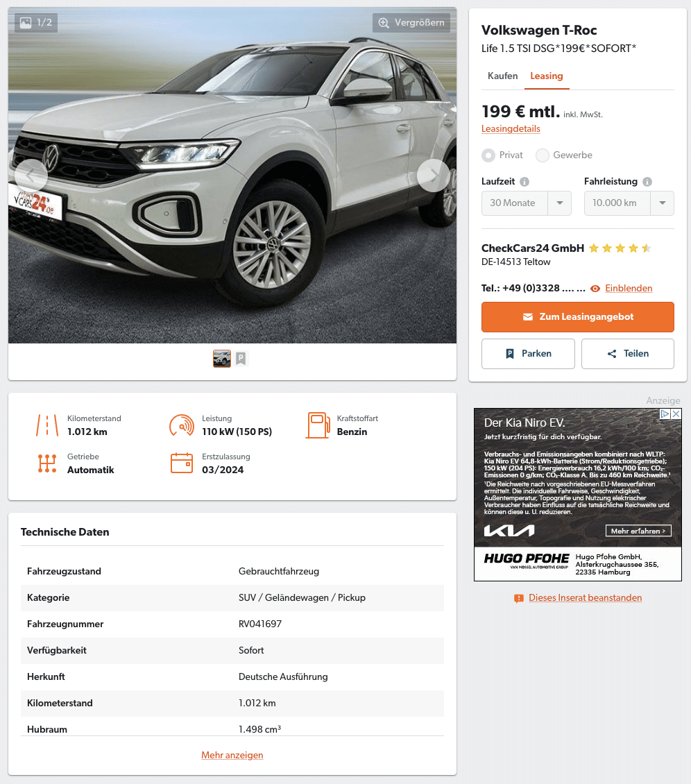The width and height of the screenshot is (691, 784).
Task: Click the five-star dealer rating
Action: [x=620, y=248]
